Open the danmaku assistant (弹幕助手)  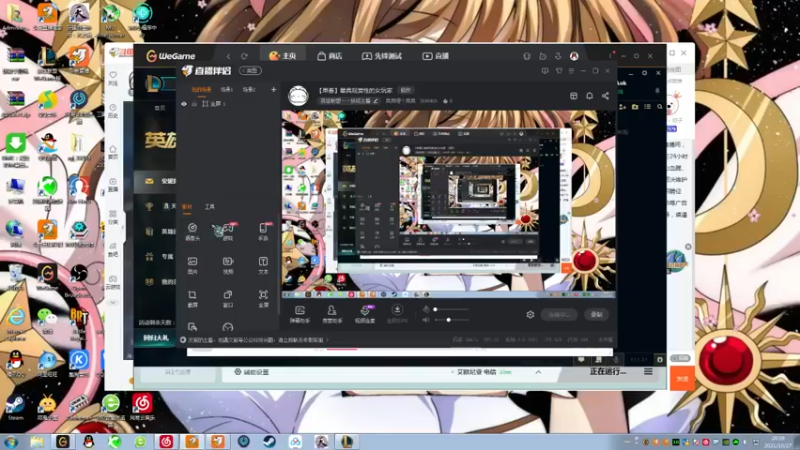tap(300, 314)
